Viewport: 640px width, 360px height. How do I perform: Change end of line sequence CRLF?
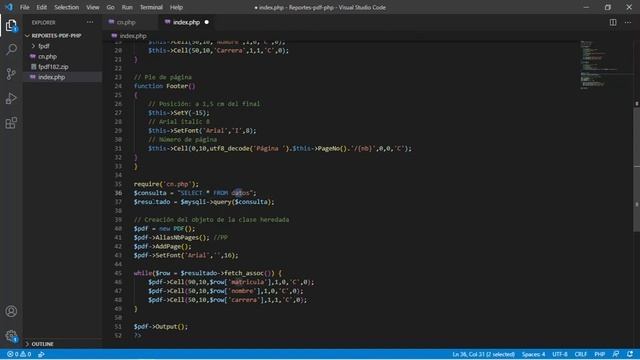(x=580, y=354)
